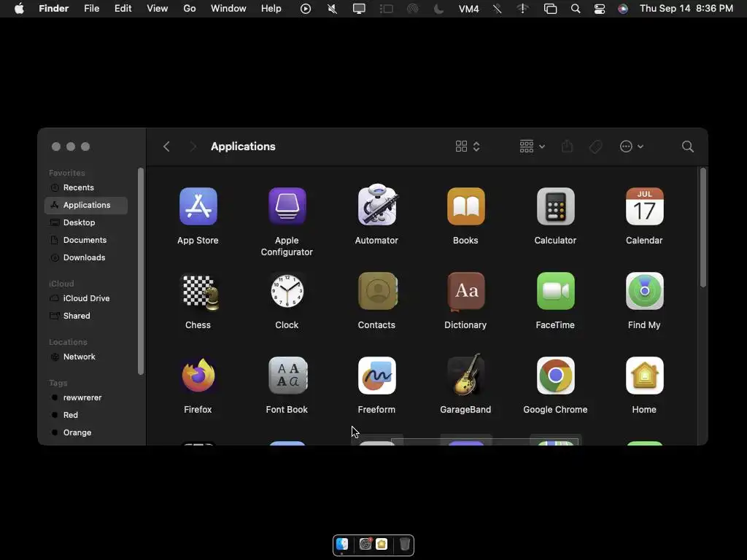Open the icon view switcher dropdown
This screenshot has width=747, height=560.
coord(468,147)
